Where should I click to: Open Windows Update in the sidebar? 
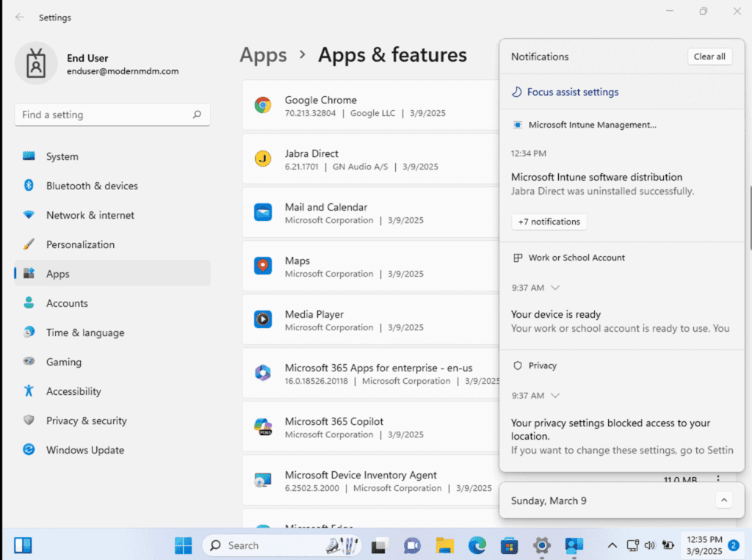pos(84,450)
